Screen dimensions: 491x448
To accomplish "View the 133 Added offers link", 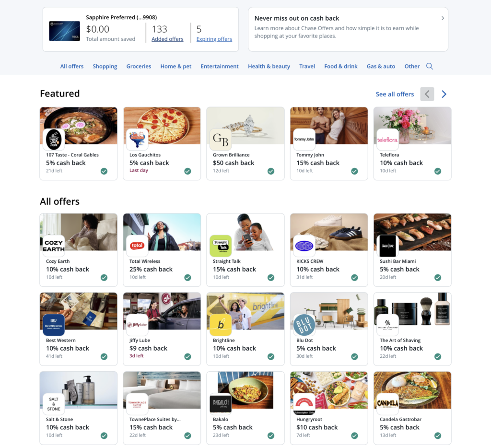I will click(x=167, y=39).
